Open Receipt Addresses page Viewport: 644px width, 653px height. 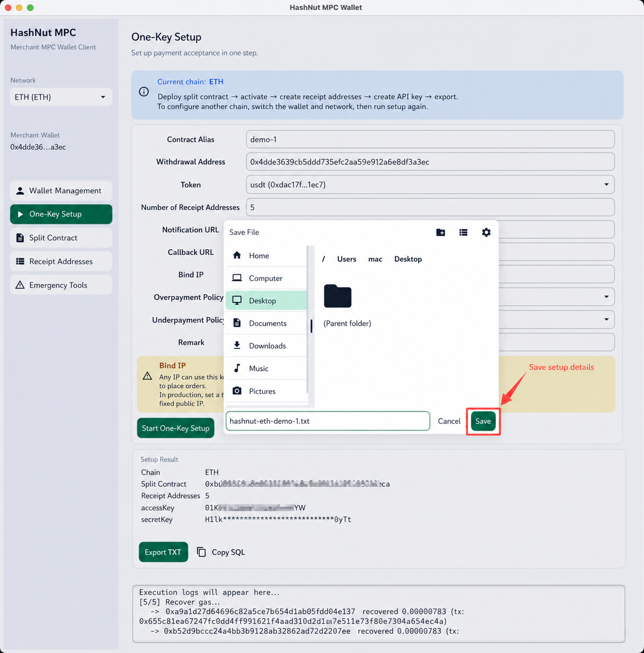pyautogui.click(x=61, y=262)
